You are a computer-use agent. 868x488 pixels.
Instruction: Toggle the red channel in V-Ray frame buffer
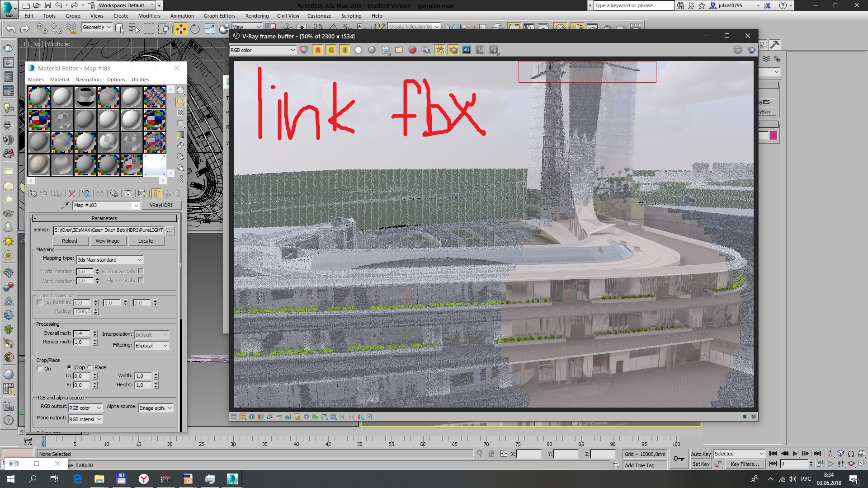tap(318, 50)
